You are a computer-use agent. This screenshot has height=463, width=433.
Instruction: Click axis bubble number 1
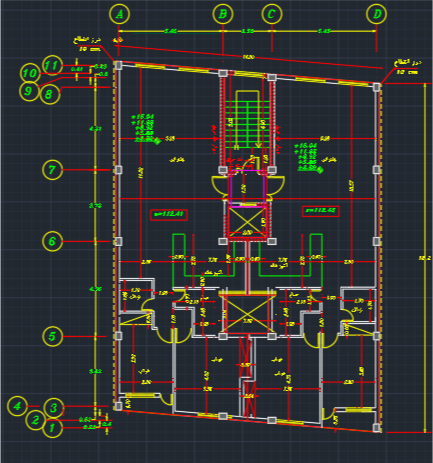click(52, 428)
